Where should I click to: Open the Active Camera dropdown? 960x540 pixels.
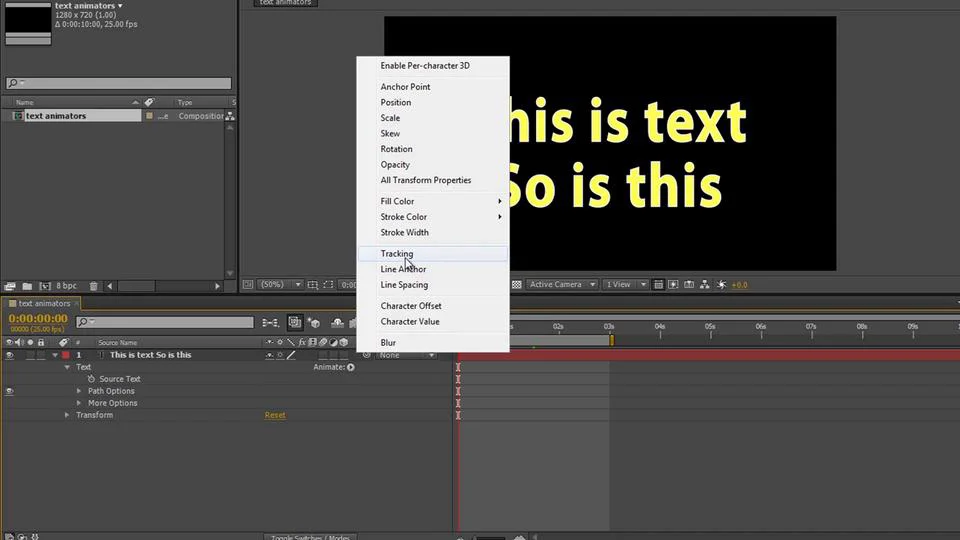point(561,285)
